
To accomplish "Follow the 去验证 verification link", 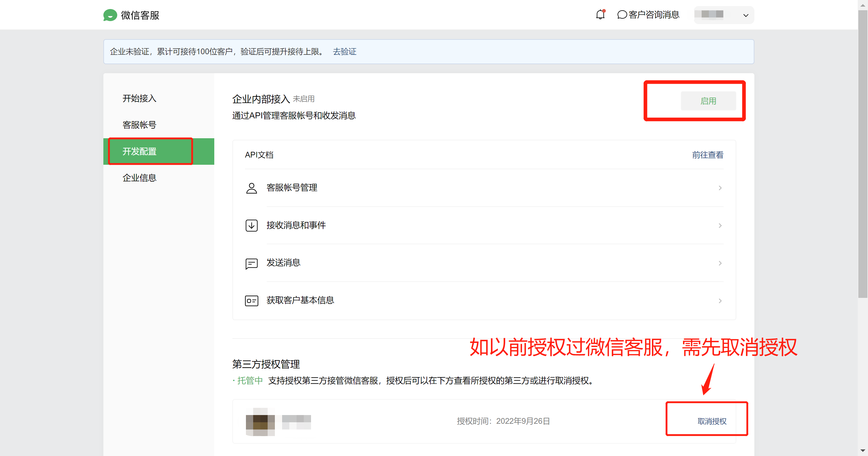I will click(x=344, y=52).
